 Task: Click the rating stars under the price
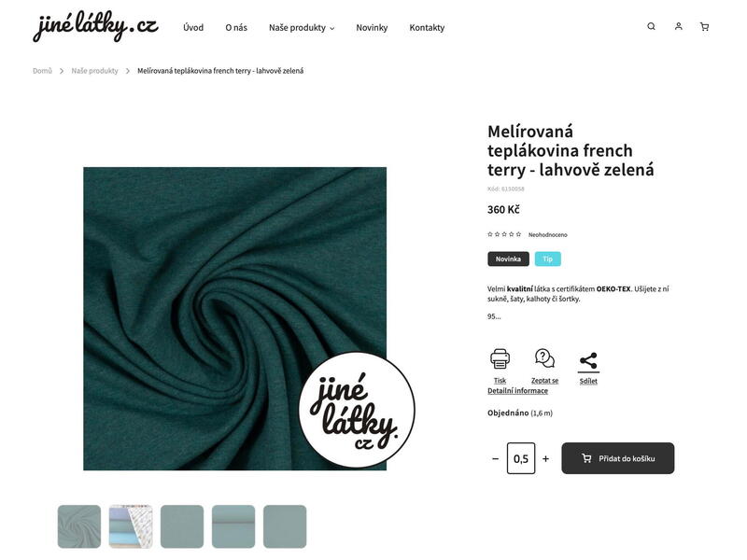(x=504, y=234)
